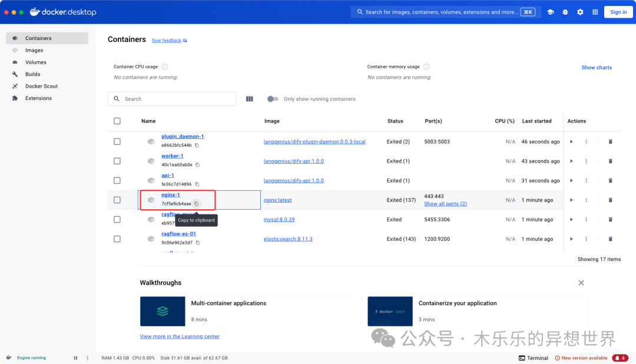This screenshot has width=636, height=364.
Task: Open View more in the Learning center link
Action: [x=180, y=336]
